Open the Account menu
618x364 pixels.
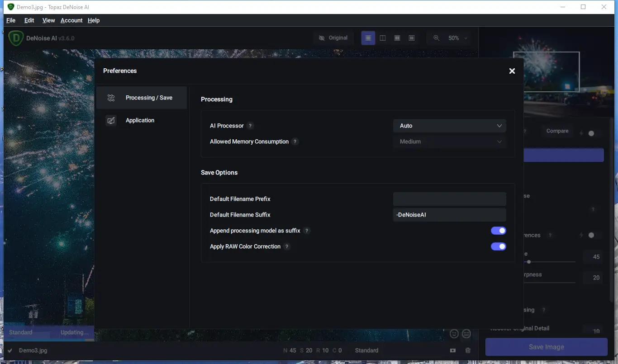pyautogui.click(x=71, y=20)
